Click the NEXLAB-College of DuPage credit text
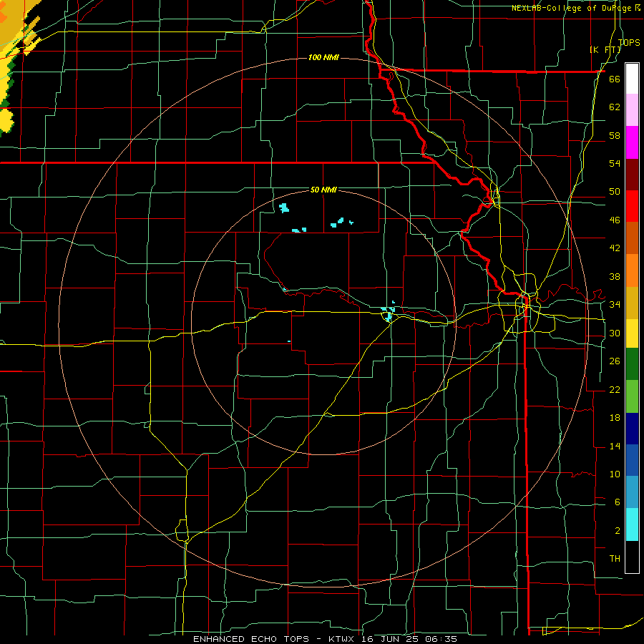Viewport: 644px width, 644px height. tap(572, 8)
